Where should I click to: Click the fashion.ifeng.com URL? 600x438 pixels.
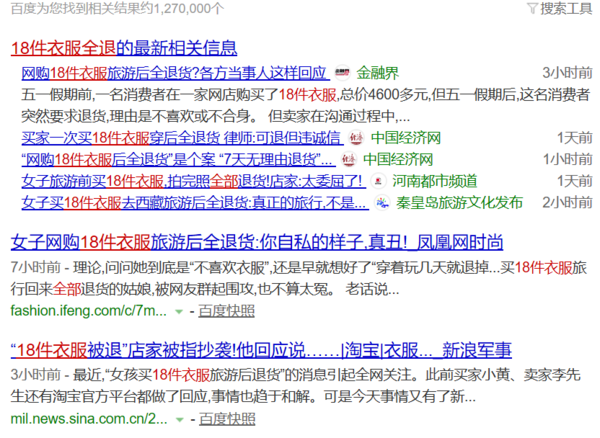tap(88, 311)
